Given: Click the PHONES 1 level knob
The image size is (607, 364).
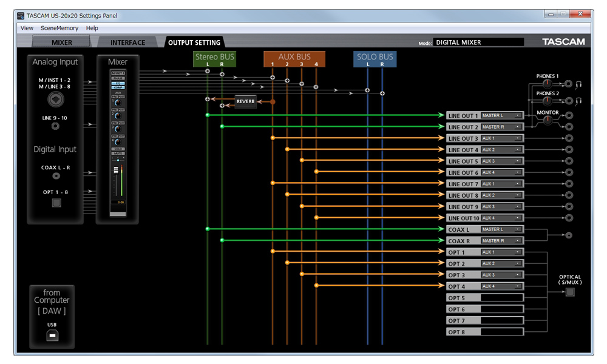Looking at the screenshot, I should point(547,84).
